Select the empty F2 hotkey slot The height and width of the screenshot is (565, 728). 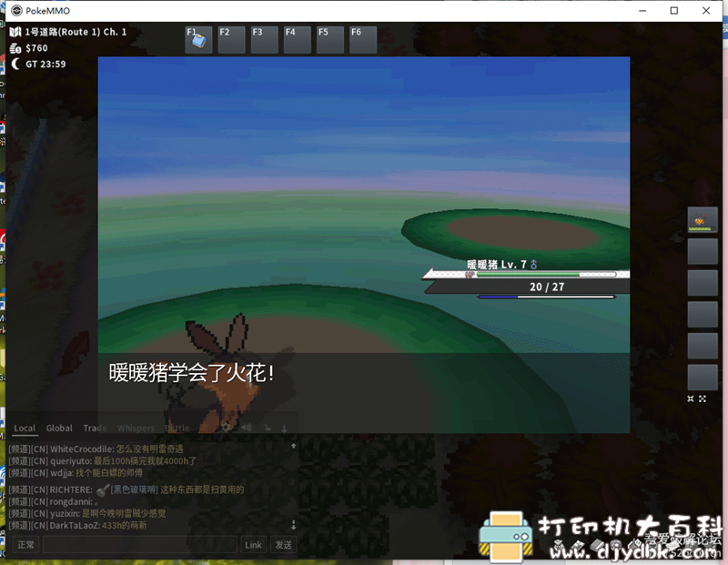[x=232, y=39]
